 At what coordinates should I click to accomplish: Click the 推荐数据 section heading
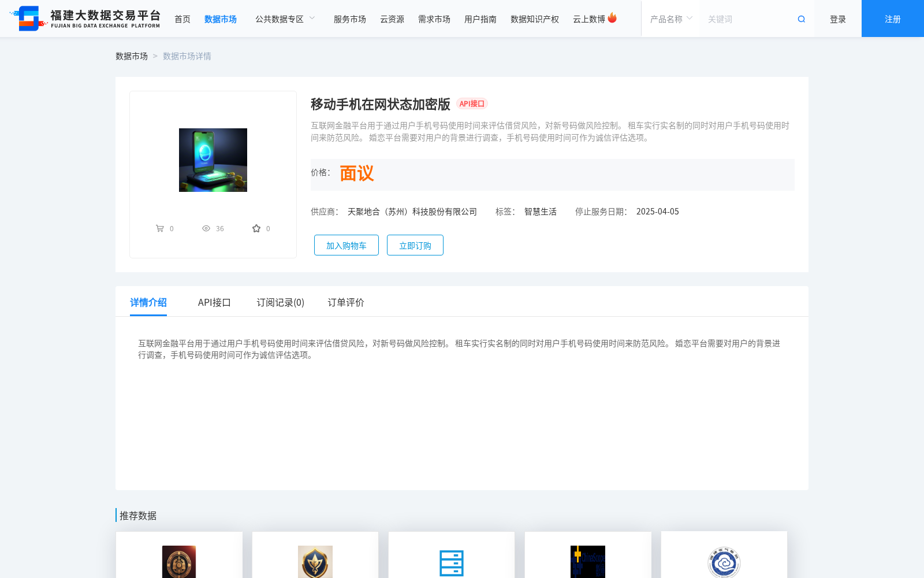(138, 516)
